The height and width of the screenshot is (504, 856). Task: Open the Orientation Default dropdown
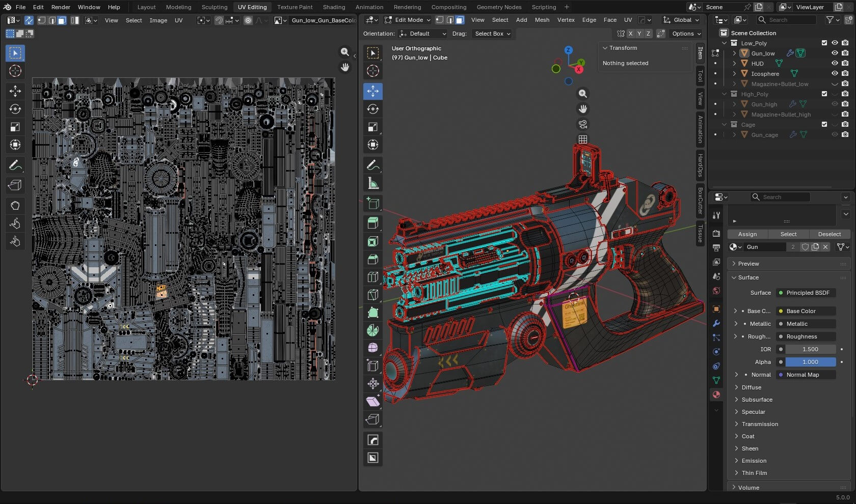pos(422,34)
